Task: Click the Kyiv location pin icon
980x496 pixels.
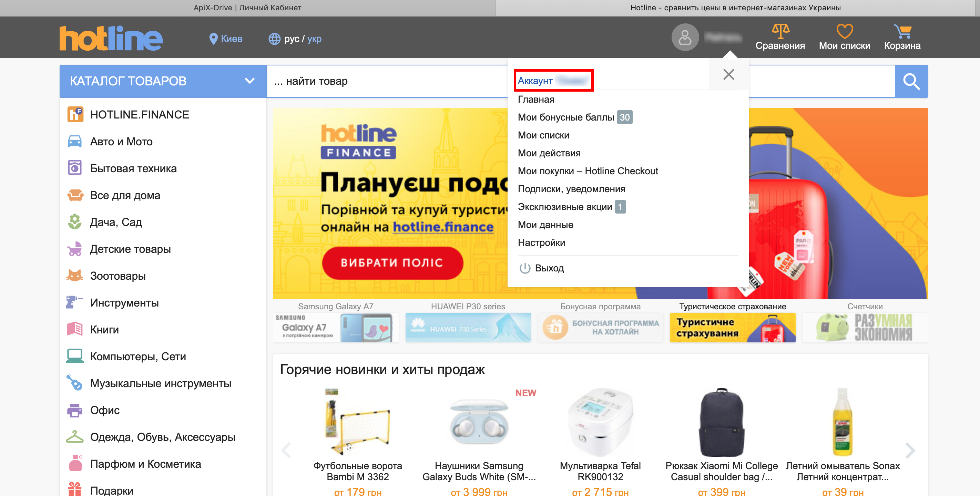Action: (x=213, y=39)
